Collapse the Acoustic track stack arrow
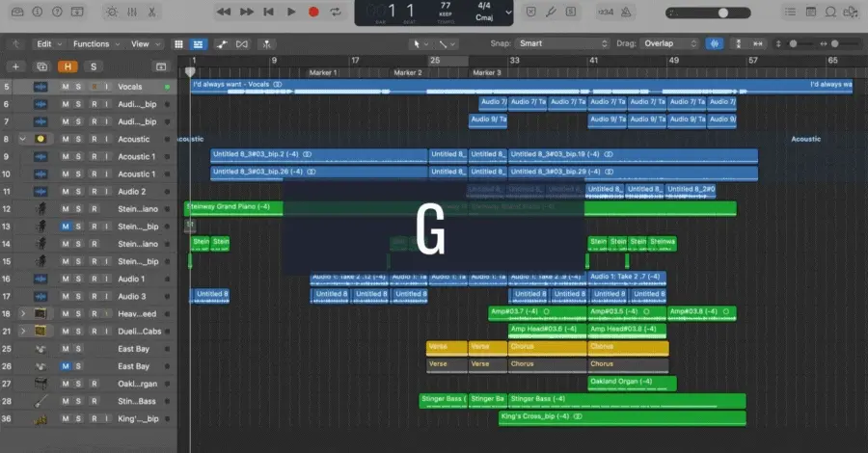868x453 pixels. 23,139
